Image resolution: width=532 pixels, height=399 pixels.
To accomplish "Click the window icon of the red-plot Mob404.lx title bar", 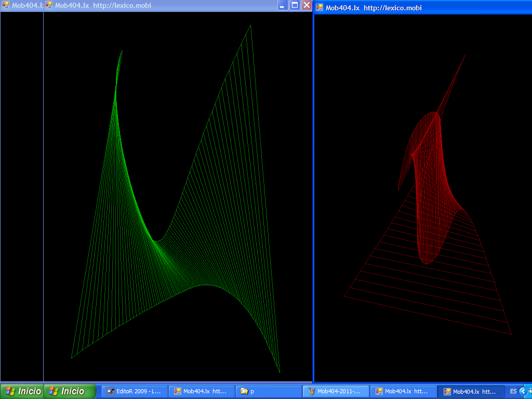I will tap(320, 8).
